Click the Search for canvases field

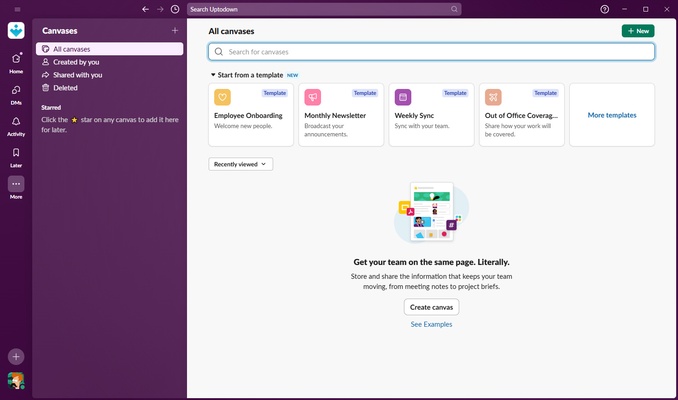[431, 52]
